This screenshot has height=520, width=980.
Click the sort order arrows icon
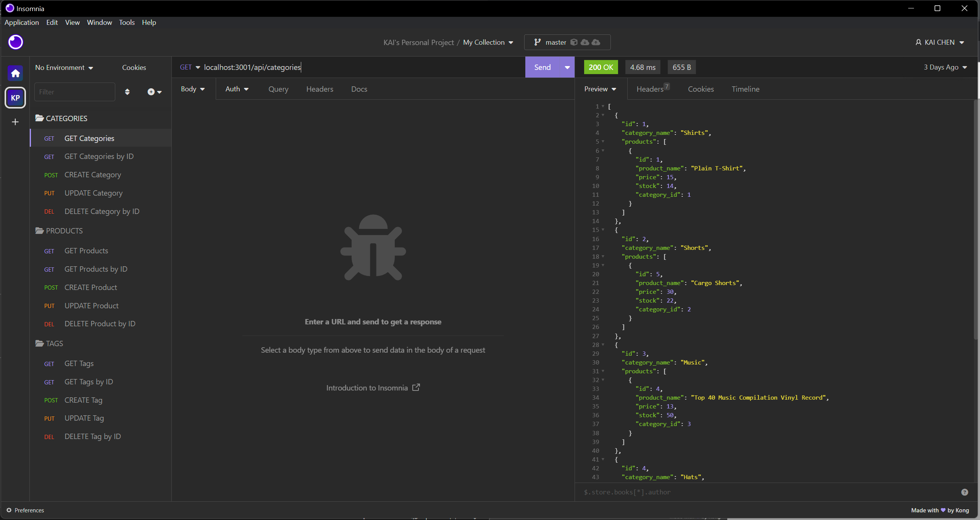(127, 92)
